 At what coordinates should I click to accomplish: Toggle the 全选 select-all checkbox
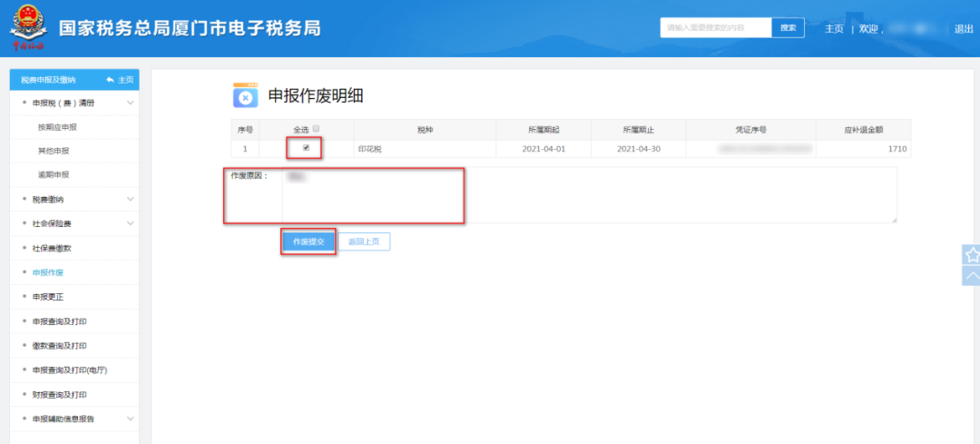(x=316, y=129)
